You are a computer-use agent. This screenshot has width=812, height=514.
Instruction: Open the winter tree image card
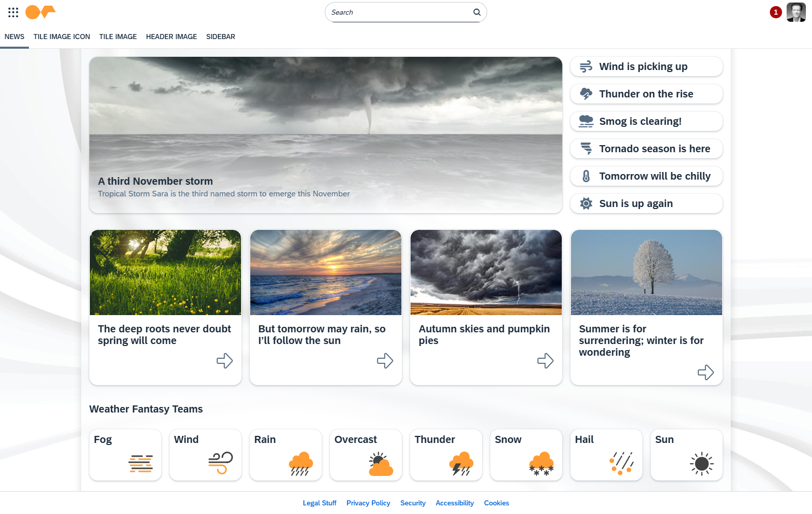click(646, 272)
